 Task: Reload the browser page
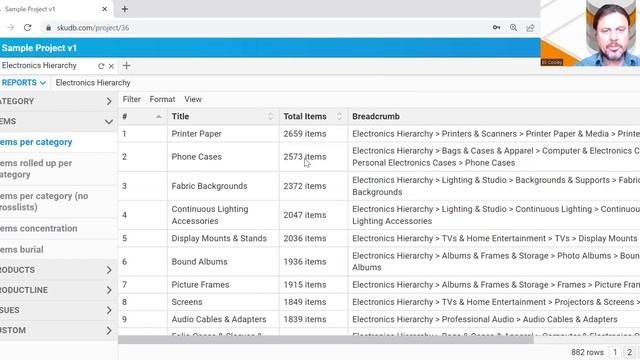[27, 28]
